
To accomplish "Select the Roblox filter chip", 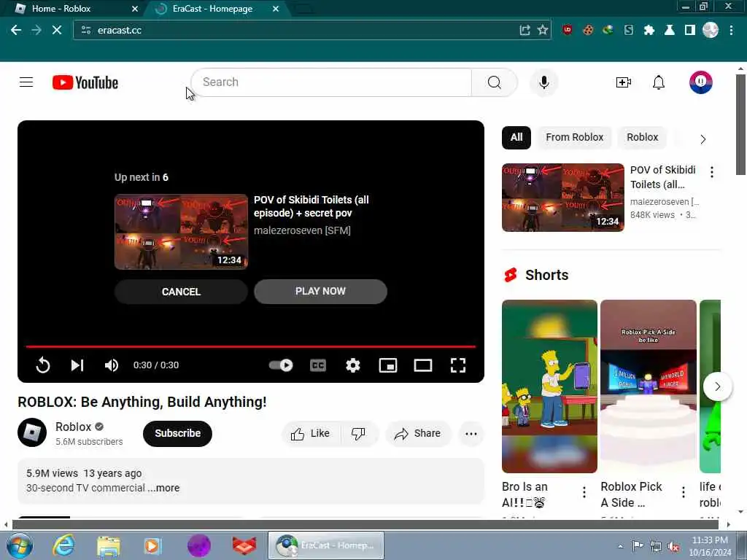I will click(642, 138).
